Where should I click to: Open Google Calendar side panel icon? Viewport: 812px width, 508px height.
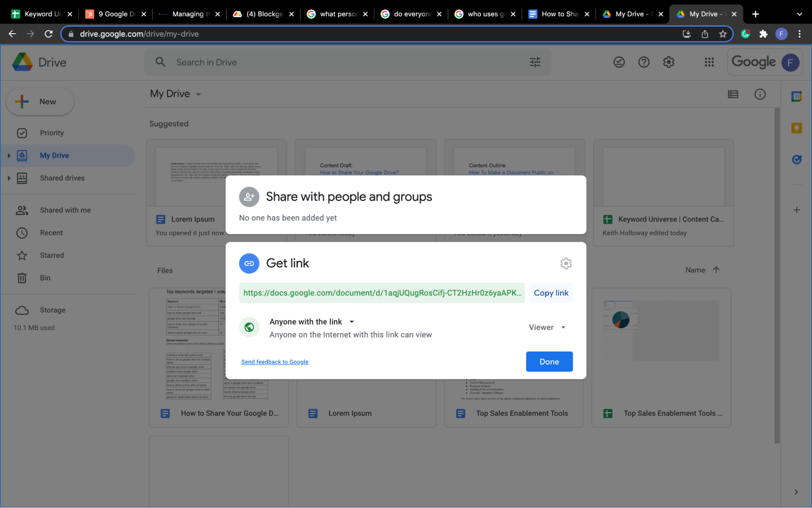coord(796,97)
